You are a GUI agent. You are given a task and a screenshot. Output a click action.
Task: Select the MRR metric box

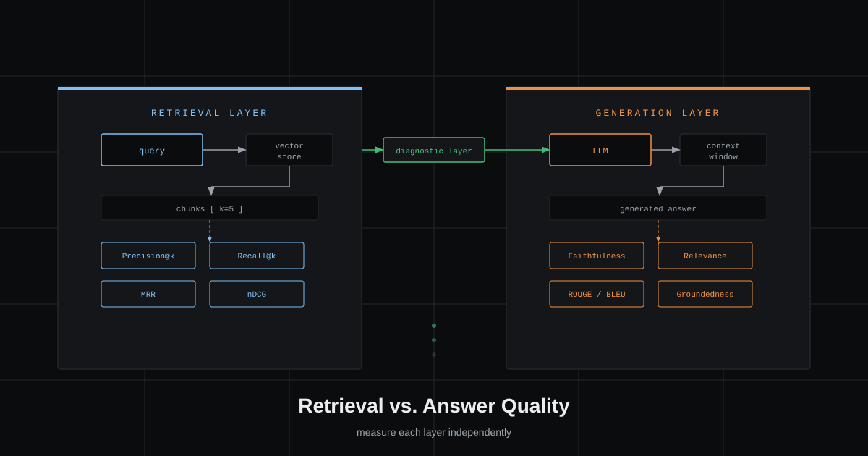(x=148, y=294)
